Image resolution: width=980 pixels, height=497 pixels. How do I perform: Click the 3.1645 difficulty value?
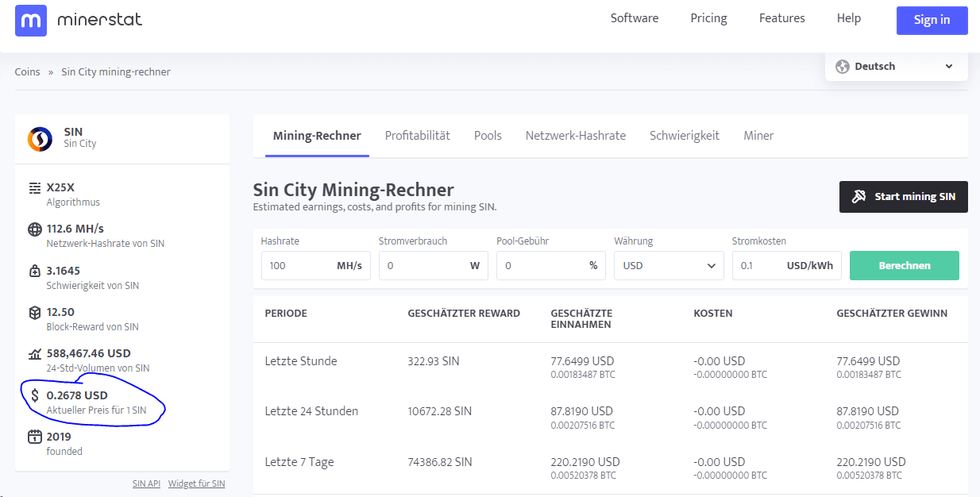click(64, 271)
